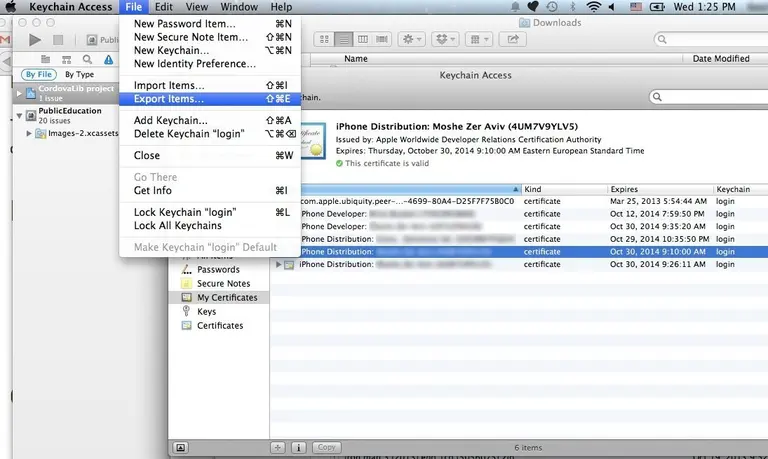Open Xcode issue navigator warning icon
This screenshot has width=768, height=459.
108,59
